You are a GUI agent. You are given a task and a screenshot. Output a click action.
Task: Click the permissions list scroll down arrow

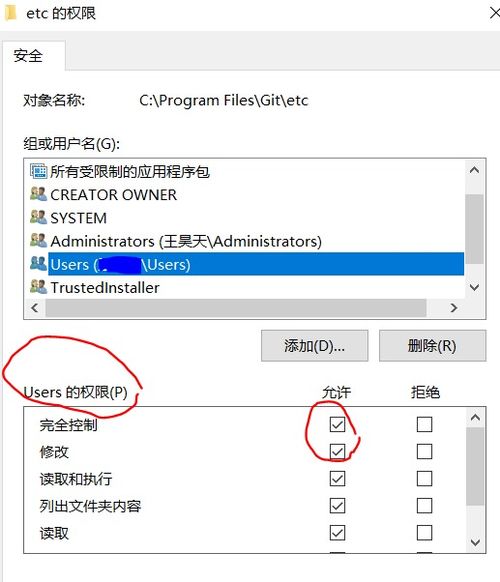click(475, 542)
